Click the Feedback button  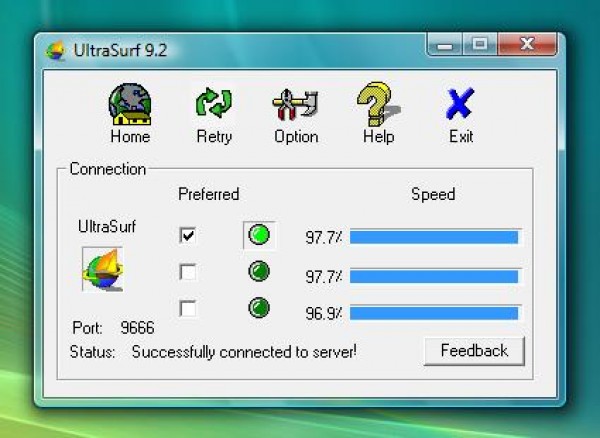click(x=474, y=351)
